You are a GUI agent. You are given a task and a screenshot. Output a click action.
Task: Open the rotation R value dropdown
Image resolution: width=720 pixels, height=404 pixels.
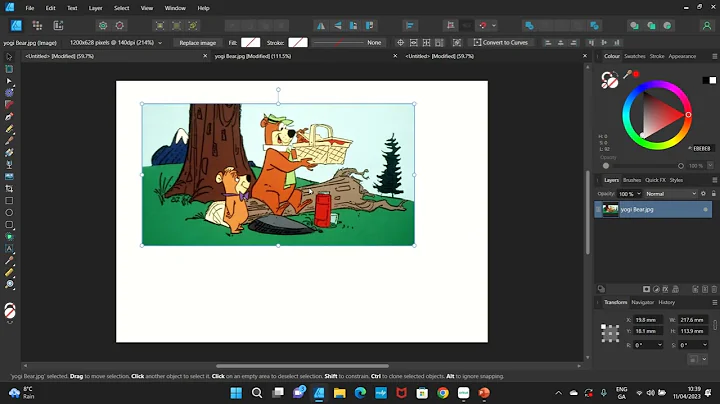click(660, 345)
